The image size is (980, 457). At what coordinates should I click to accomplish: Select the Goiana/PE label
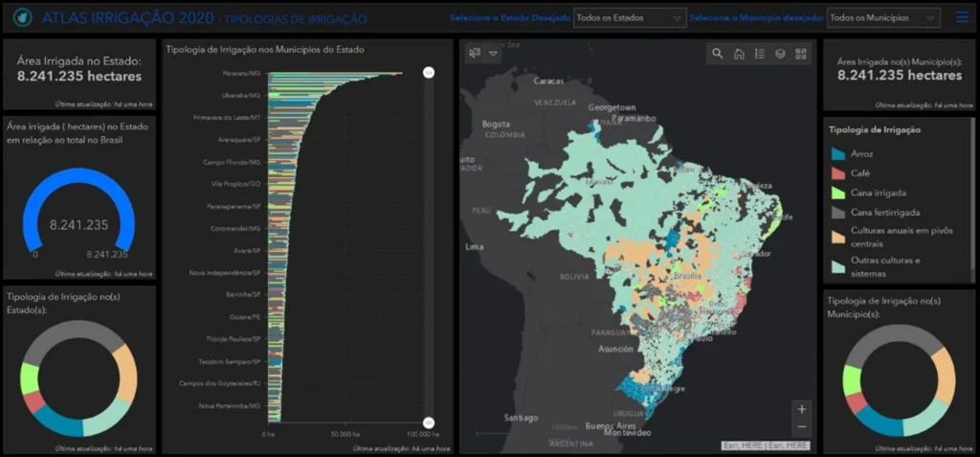point(245,317)
